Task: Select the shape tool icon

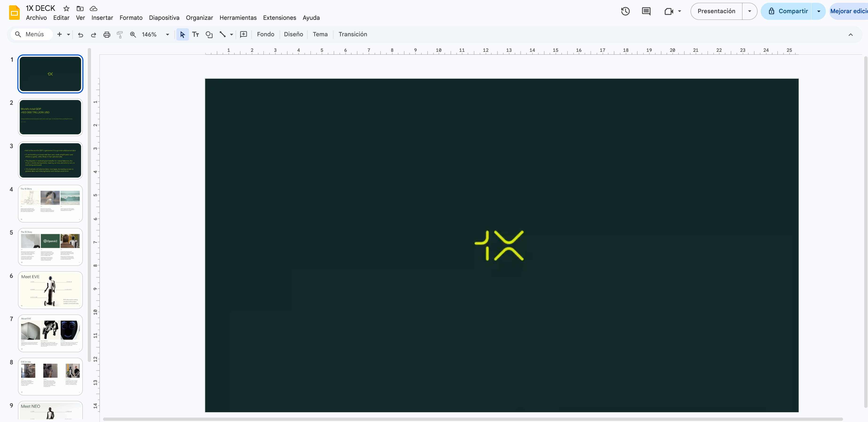Action: [209, 34]
